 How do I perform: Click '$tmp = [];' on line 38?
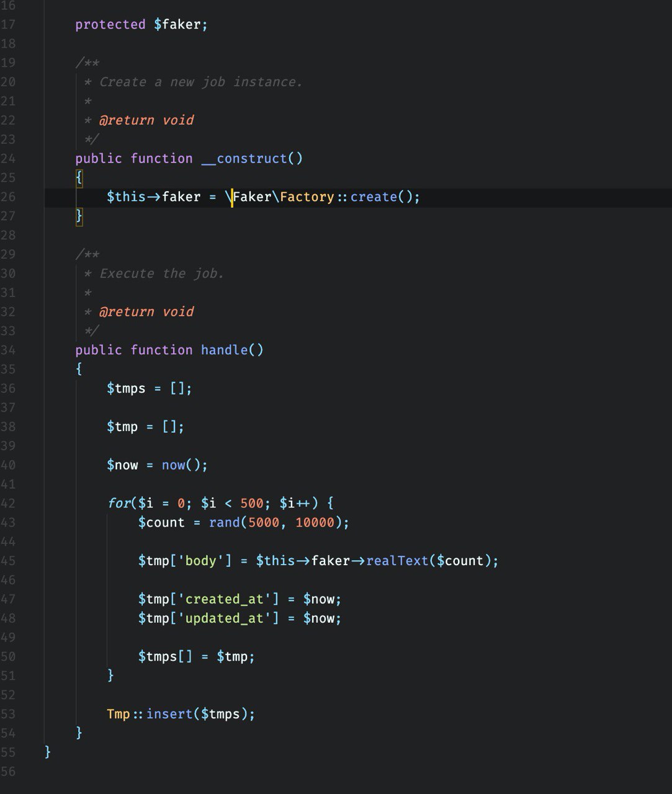click(x=146, y=427)
